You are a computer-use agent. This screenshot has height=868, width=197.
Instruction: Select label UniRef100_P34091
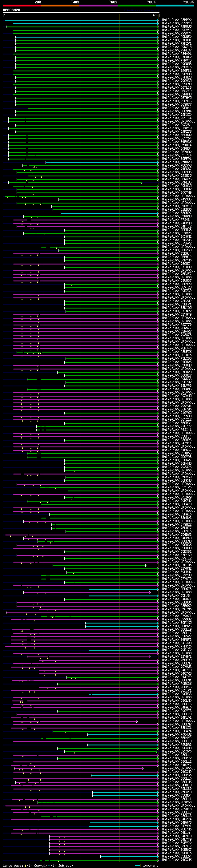pos(176,54)
